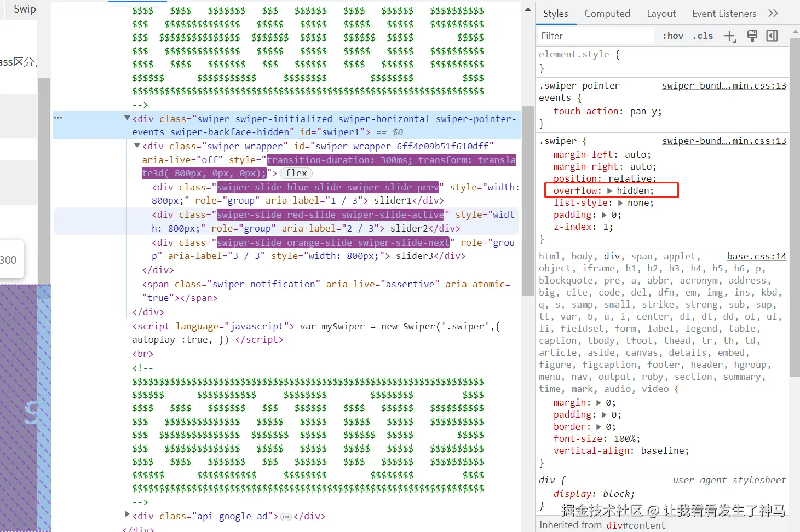The width and height of the screenshot is (800, 532).
Task: Click the swiper-slide-next class highlight
Action: pos(333,242)
